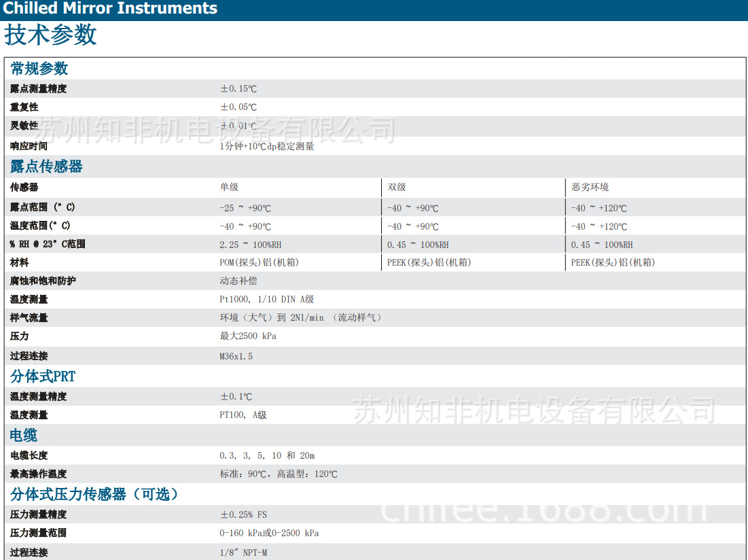Viewport: 748px width, 560px height.
Task: Select the PT100, A级 value
Action: point(243,415)
